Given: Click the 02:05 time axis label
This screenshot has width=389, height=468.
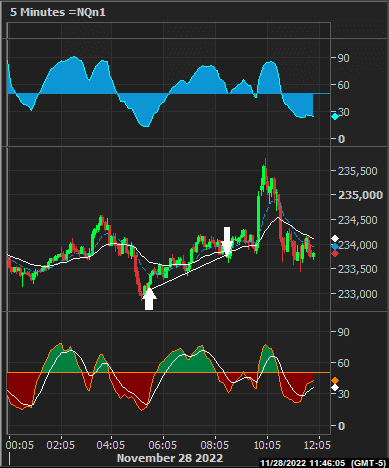Looking at the screenshot, I should pos(61,445).
